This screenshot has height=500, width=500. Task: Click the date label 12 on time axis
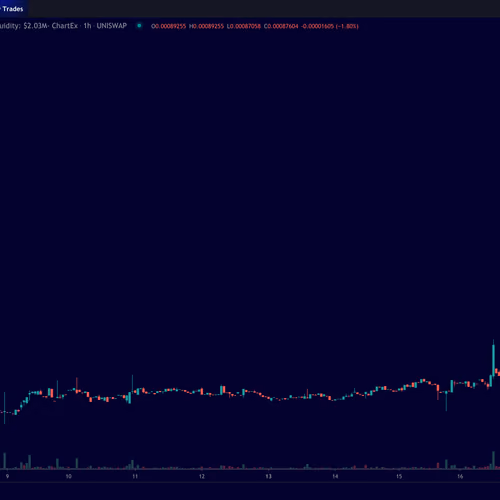[202, 476]
